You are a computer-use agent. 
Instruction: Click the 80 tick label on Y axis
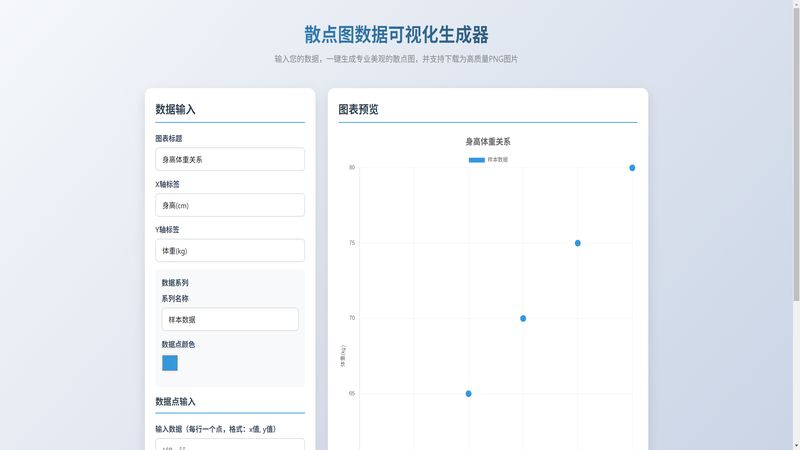(351, 168)
